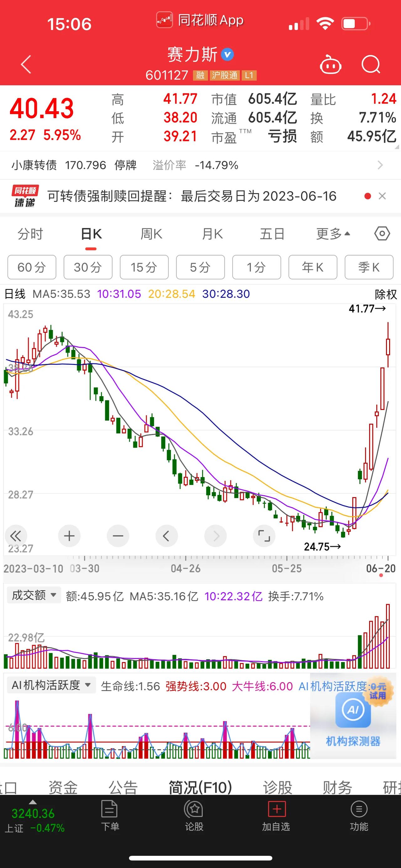
Task: Open 诊股 section tab
Action: pos(278,787)
